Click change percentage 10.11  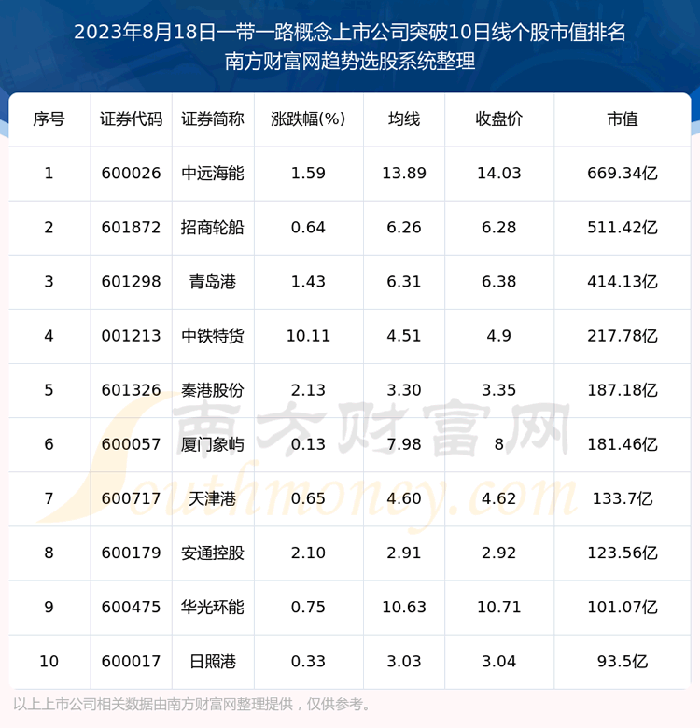point(308,336)
